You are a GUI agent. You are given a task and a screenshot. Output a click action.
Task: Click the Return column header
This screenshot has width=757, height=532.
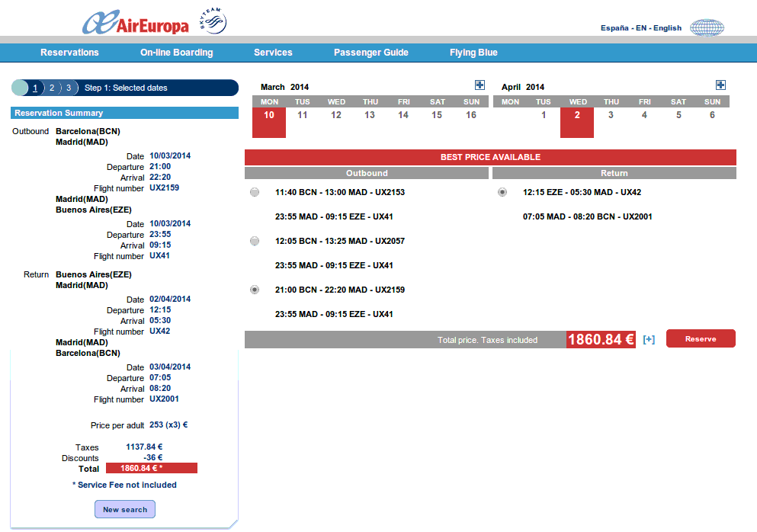[614, 173]
